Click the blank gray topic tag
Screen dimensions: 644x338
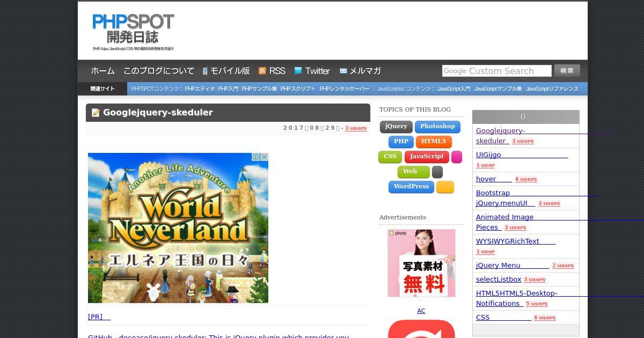[x=437, y=172]
